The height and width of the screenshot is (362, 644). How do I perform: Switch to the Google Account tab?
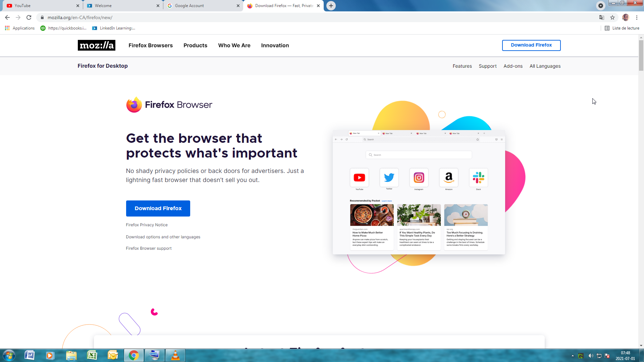(x=201, y=6)
